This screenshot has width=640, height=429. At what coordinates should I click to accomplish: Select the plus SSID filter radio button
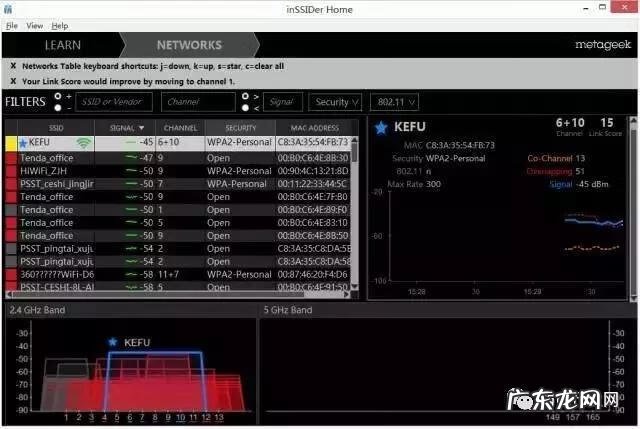tap(58, 96)
